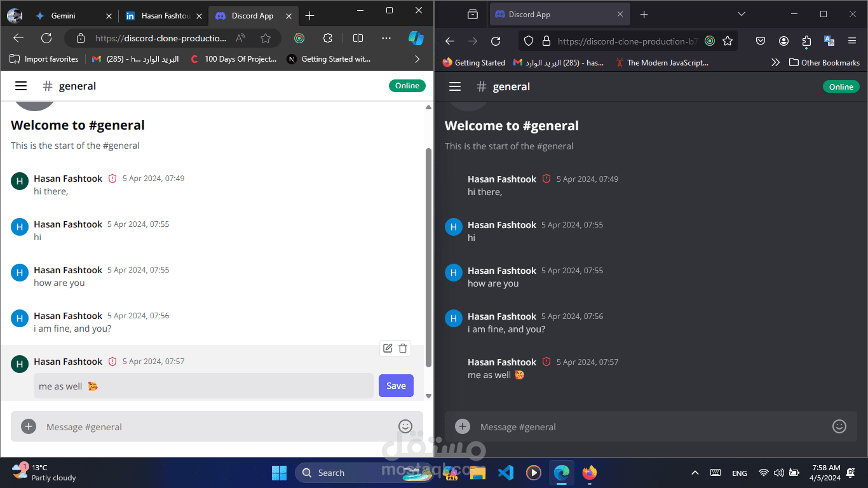
Task: Open a new tab in Firefox
Action: click(x=644, y=14)
